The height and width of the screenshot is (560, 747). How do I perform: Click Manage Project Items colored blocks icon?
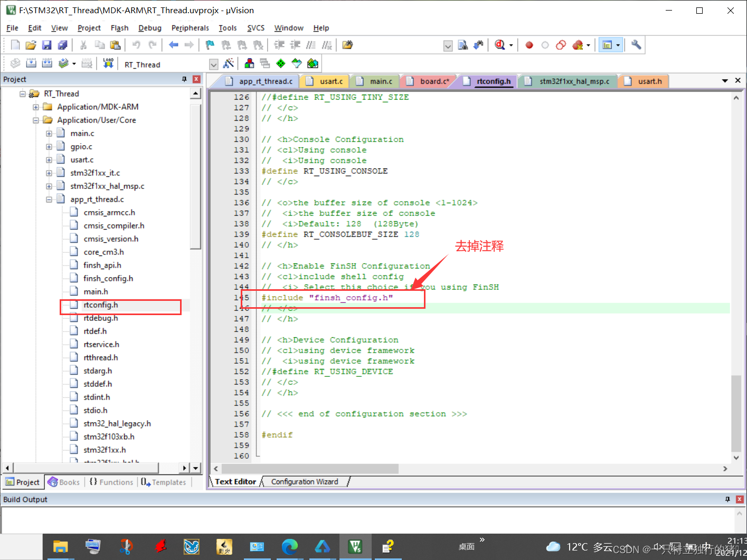(249, 64)
